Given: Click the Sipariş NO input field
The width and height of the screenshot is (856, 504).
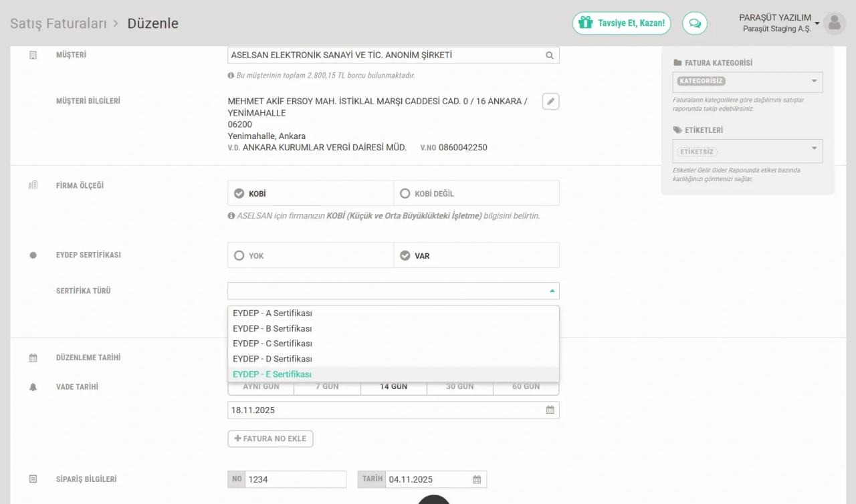Looking at the screenshot, I should [x=295, y=479].
